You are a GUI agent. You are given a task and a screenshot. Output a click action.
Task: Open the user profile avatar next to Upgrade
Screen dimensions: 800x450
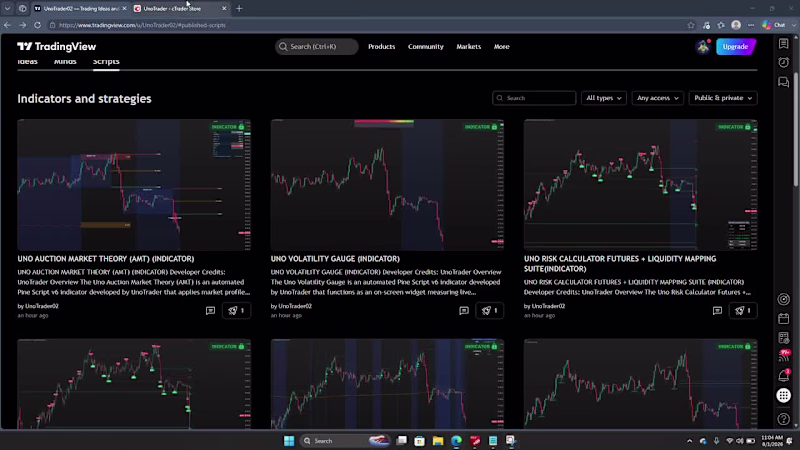click(704, 46)
